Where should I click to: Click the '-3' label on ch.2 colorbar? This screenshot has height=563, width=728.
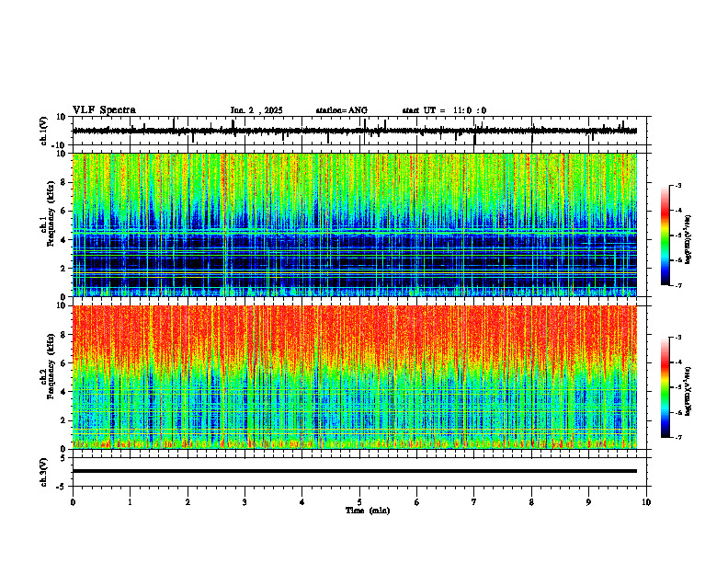(x=678, y=338)
